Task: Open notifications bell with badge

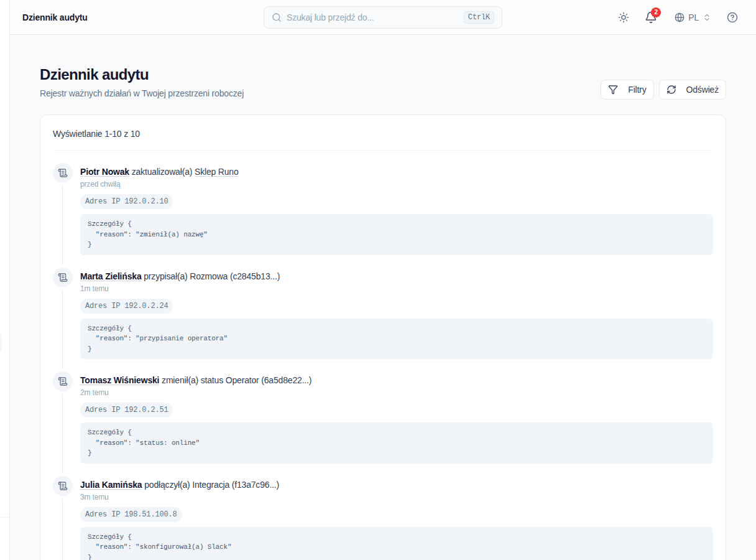Action: [651, 17]
